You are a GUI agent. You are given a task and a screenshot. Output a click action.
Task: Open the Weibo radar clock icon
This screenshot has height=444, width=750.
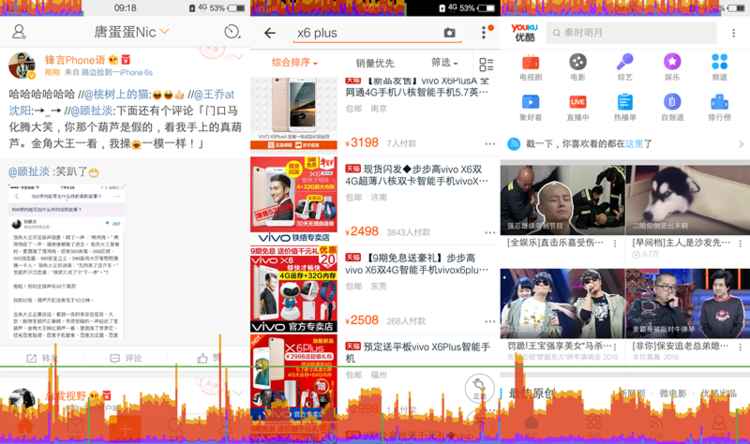pyautogui.click(x=232, y=32)
